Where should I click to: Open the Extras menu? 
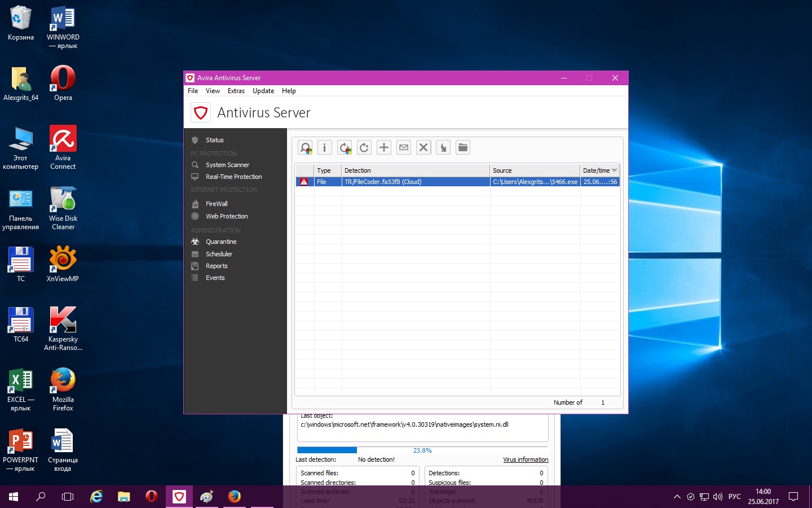click(x=236, y=91)
